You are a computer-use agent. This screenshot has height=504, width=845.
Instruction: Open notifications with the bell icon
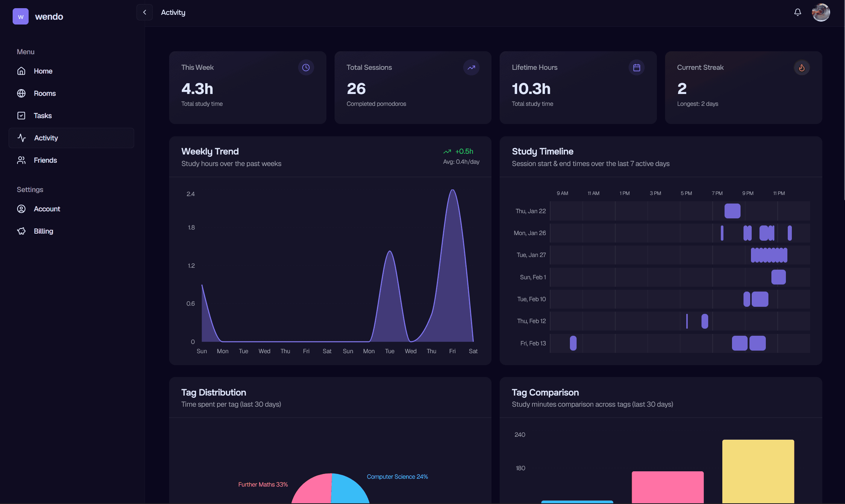[x=797, y=12]
